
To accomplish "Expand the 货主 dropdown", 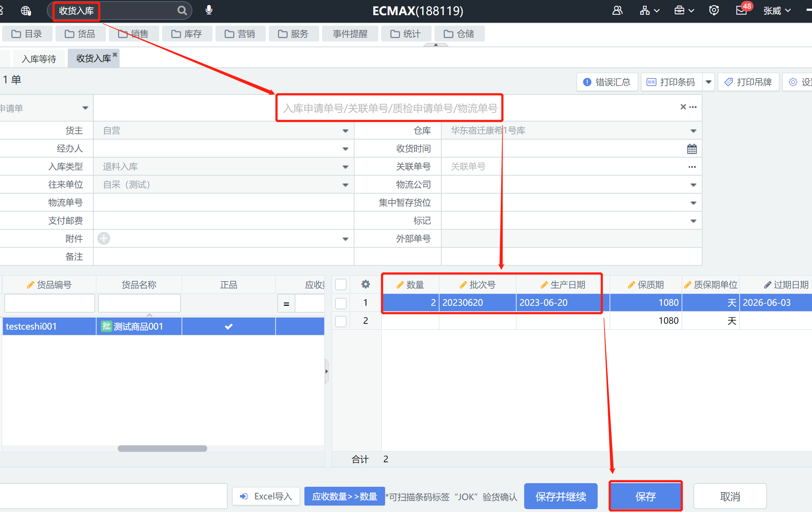I will (345, 131).
